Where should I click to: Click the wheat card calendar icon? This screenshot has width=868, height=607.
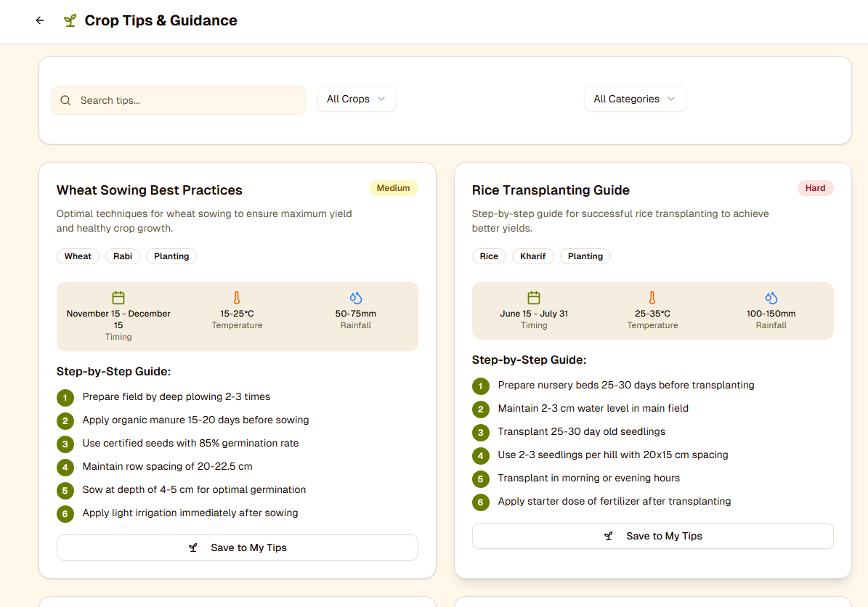118,298
